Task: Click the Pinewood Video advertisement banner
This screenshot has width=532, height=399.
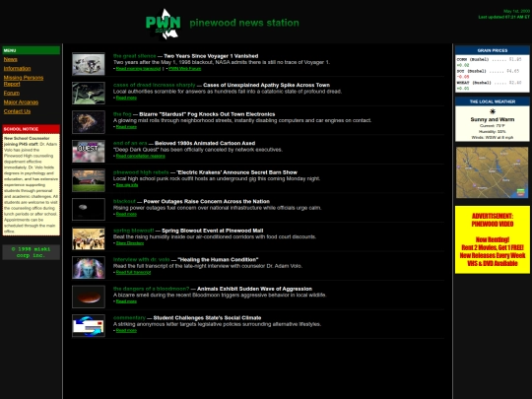Action: pos(493,239)
